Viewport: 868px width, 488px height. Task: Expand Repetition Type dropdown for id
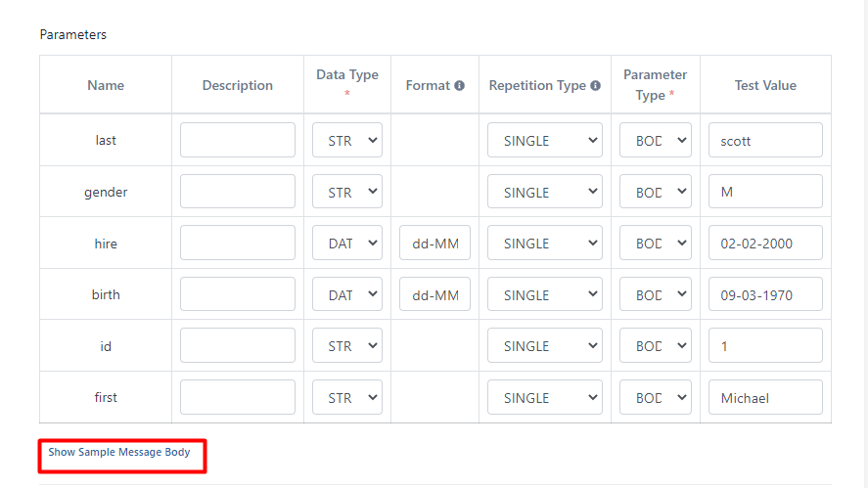click(x=544, y=346)
